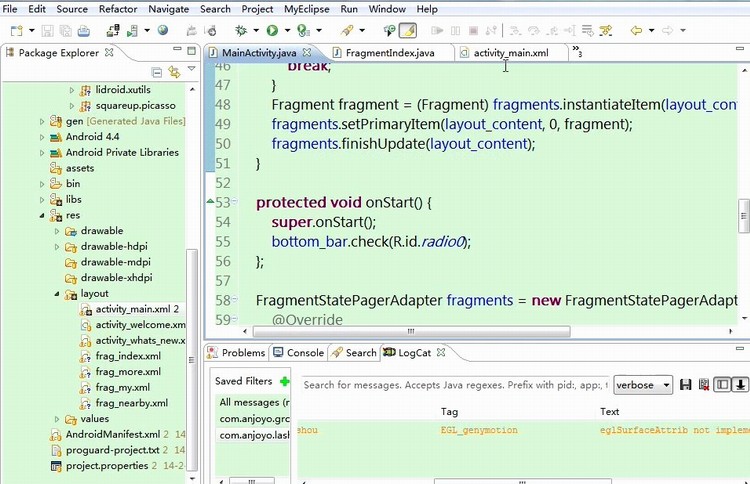Expand the Android 4.4 library node
The width and height of the screenshot is (750, 484).
42,137
